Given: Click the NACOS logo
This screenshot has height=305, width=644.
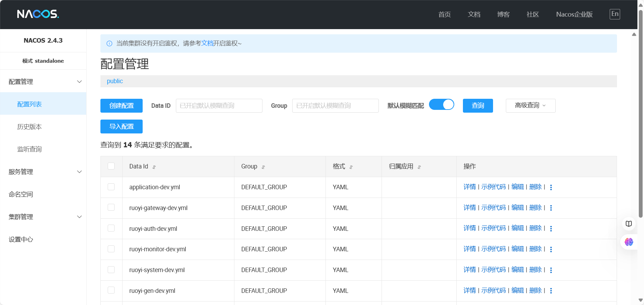Looking at the screenshot, I should click(38, 14).
